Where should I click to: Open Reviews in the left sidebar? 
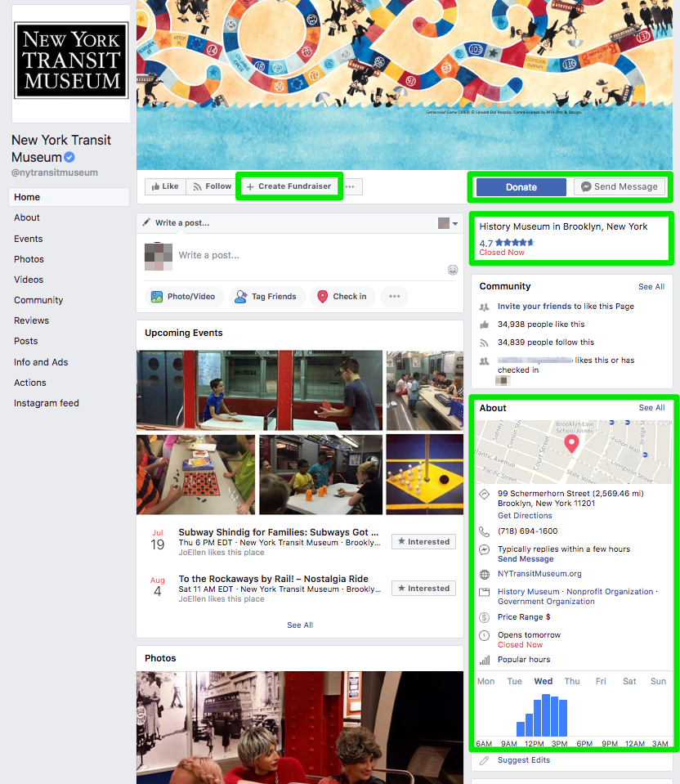[32, 320]
